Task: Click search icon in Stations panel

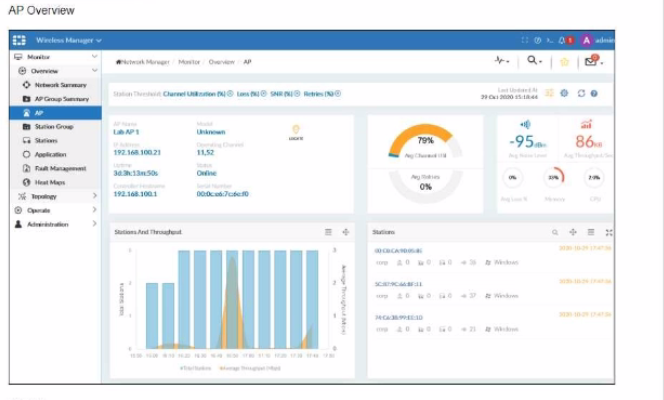Action: [556, 231]
